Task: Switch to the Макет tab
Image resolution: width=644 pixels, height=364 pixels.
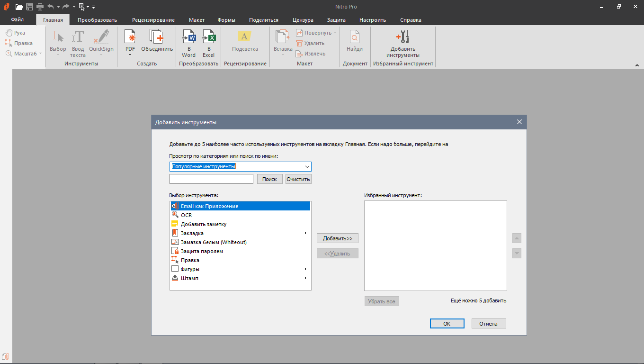Action: coord(197,20)
